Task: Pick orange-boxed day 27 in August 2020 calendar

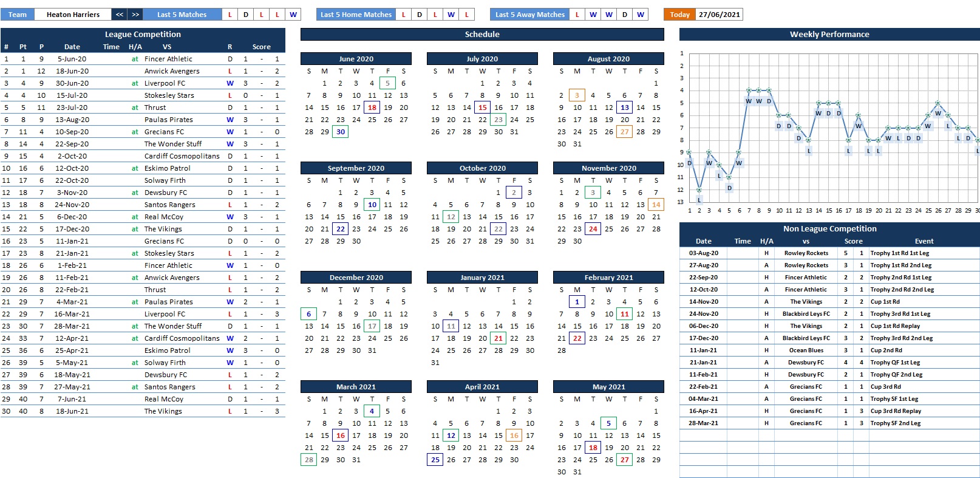Action: (x=624, y=132)
